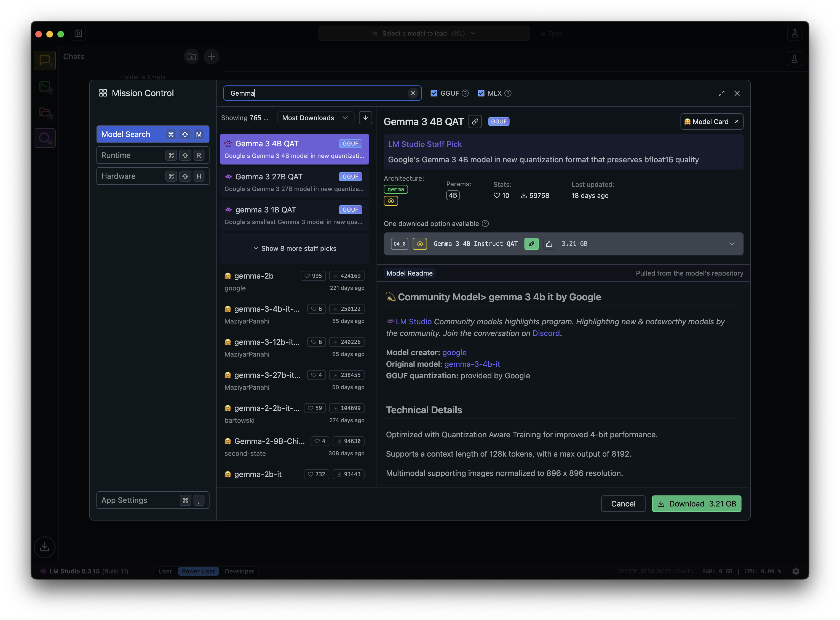Open the Downloads icon at sidebar bottom
The width and height of the screenshot is (840, 620).
[x=45, y=547]
